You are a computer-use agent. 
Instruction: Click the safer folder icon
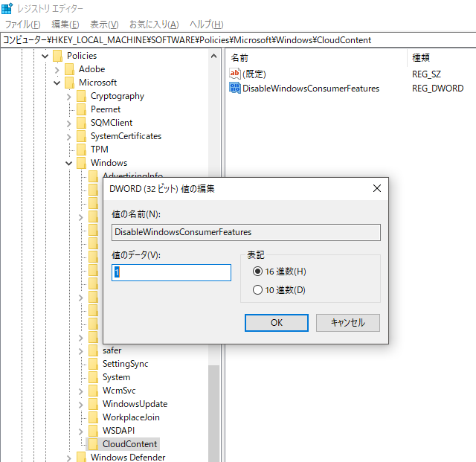point(93,350)
